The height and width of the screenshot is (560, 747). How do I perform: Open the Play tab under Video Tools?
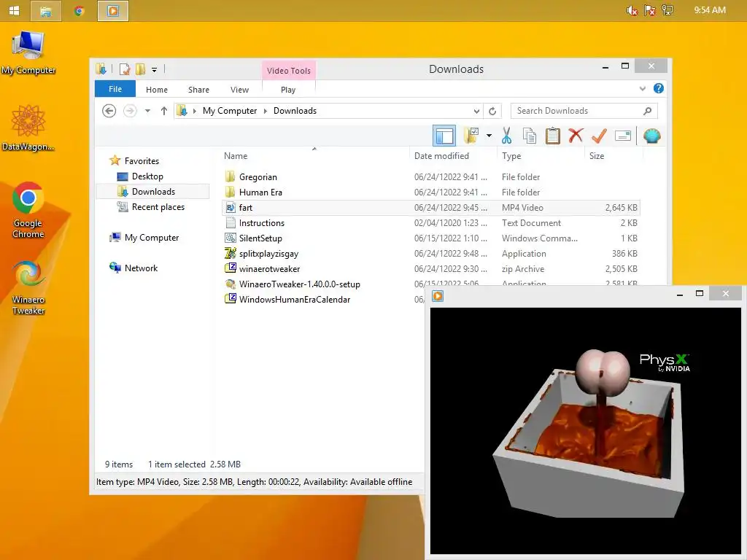(288, 90)
